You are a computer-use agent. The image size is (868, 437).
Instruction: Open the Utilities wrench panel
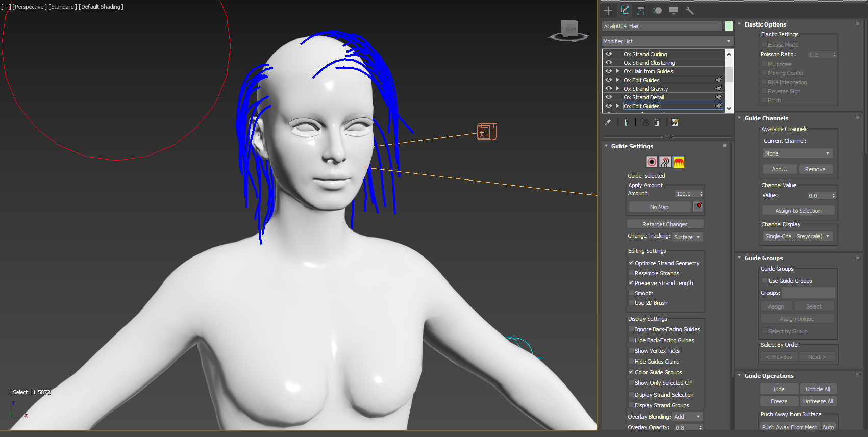689,11
